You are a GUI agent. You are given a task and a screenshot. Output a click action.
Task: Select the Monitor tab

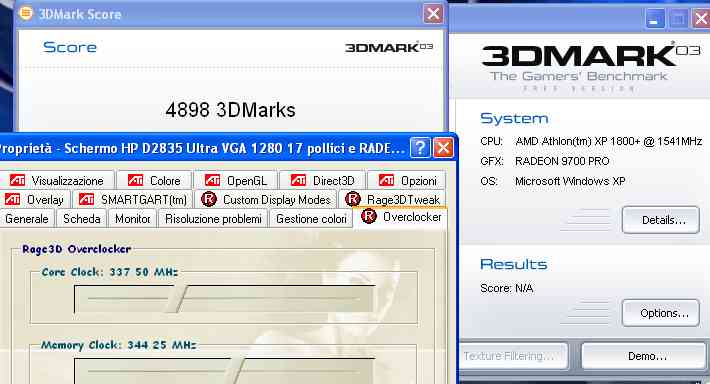(132, 219)
